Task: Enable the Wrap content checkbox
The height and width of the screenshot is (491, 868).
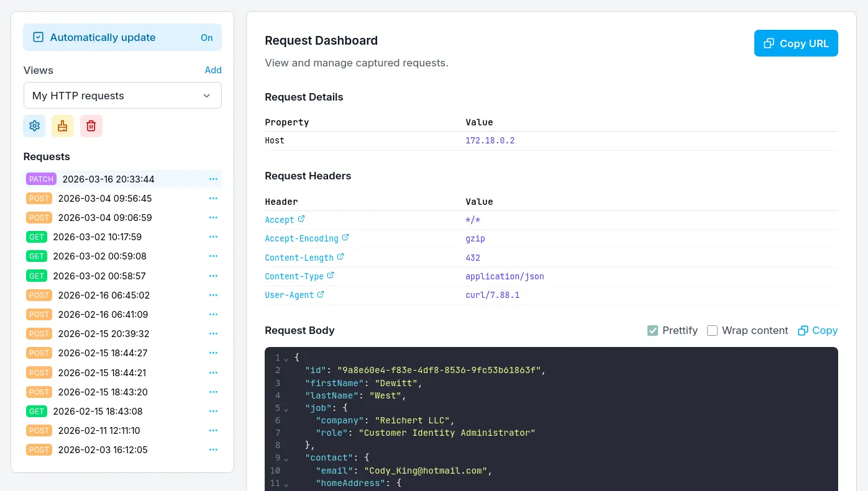Action: 712,330
